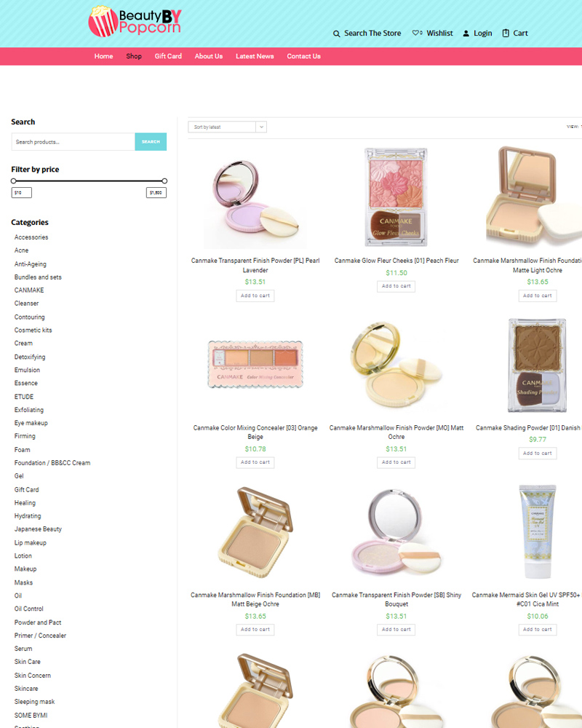Screen dimensions: 582x728
Task: Open the Transparent Finish Powder Pearl Lavender image
Action: [x=255, y=199]
